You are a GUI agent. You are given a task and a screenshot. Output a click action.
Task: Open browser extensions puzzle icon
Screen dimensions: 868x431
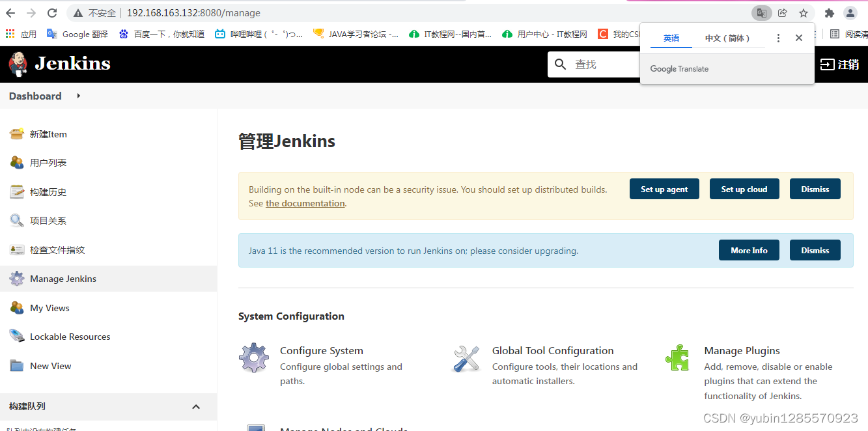[x=830, y=13]
